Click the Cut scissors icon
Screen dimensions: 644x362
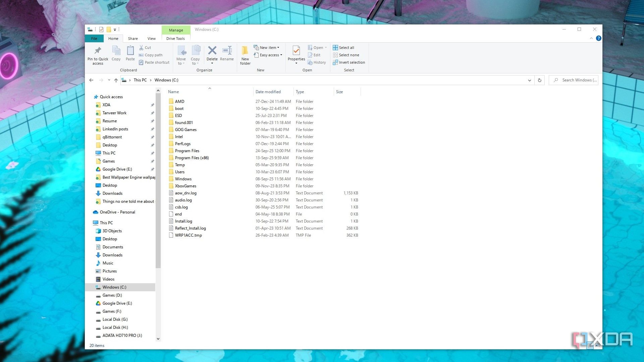pos(141,48)
